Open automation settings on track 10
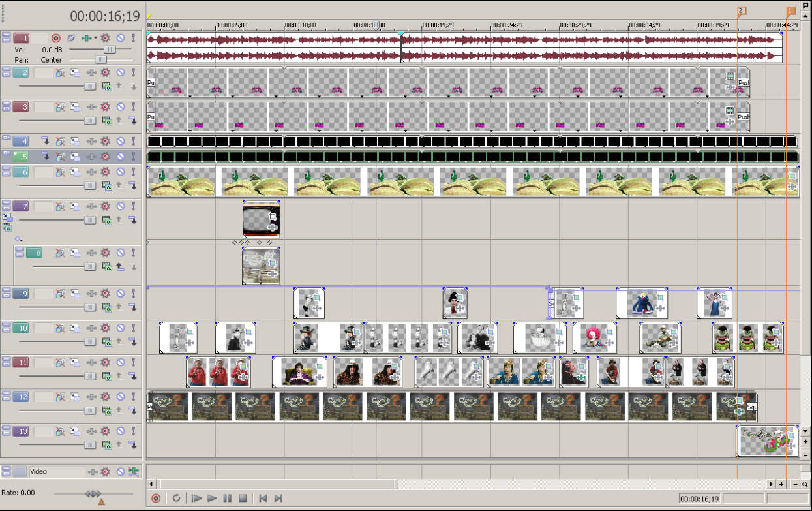The height and width of the screenshot is (511, 812). (x=105, y=328)
